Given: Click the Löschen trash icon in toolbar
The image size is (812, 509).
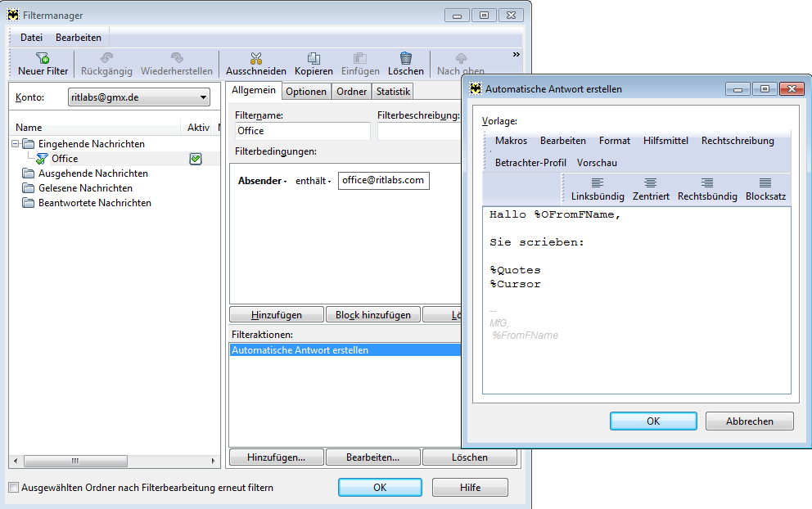Looking at the screenshot, I should (406, 57).
